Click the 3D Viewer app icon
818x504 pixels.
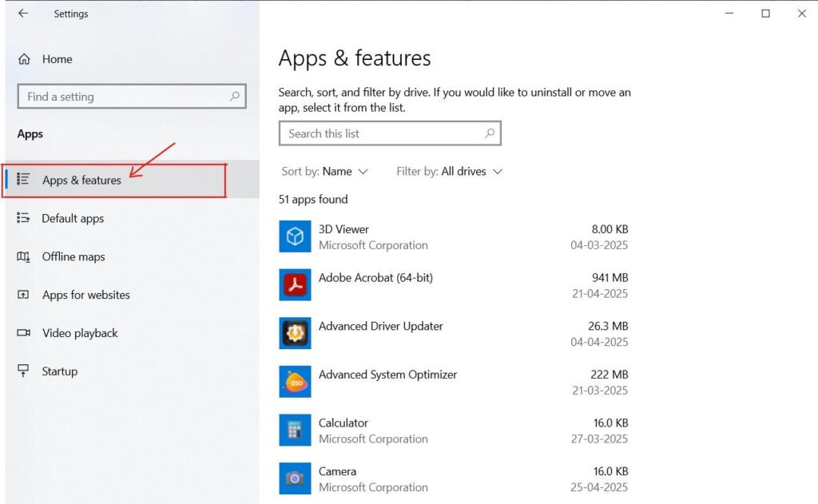[295, 236]
